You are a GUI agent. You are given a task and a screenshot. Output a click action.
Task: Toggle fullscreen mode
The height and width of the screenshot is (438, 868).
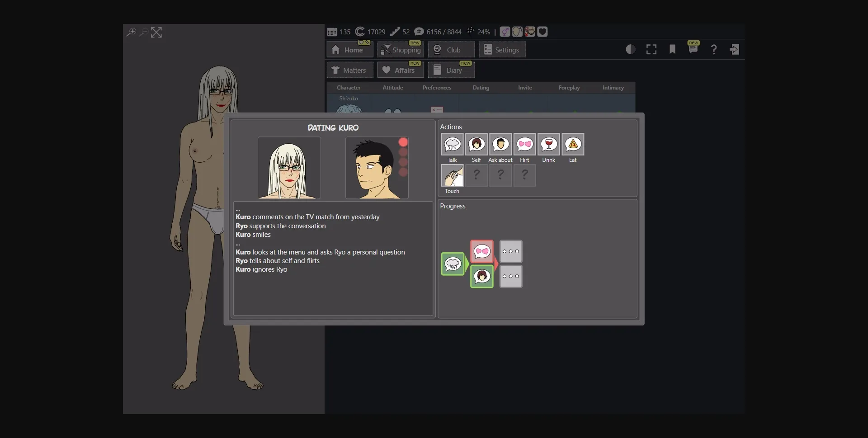651,49
